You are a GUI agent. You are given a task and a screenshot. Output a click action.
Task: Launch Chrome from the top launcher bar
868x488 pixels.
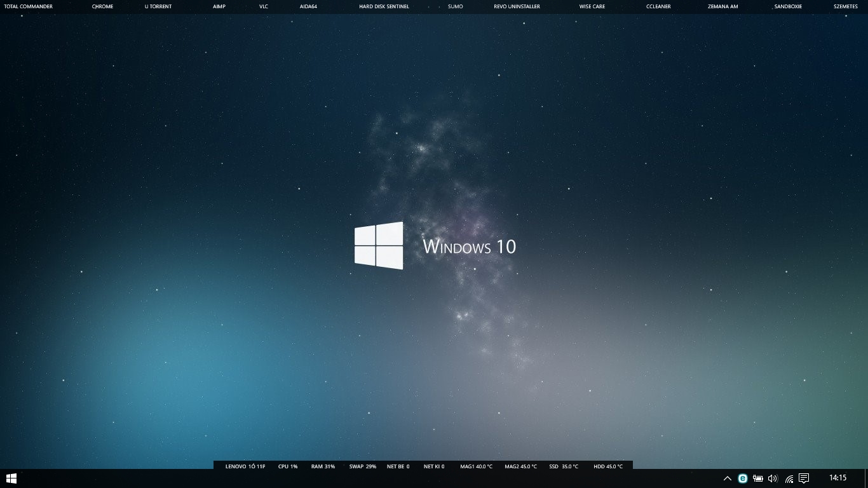point(102,6)
